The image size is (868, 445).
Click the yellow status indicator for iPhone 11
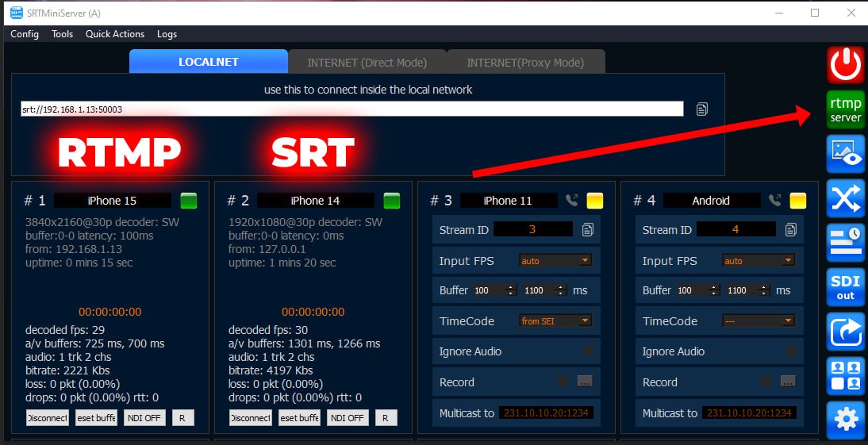pyautogui.click(x=594, y=201)
